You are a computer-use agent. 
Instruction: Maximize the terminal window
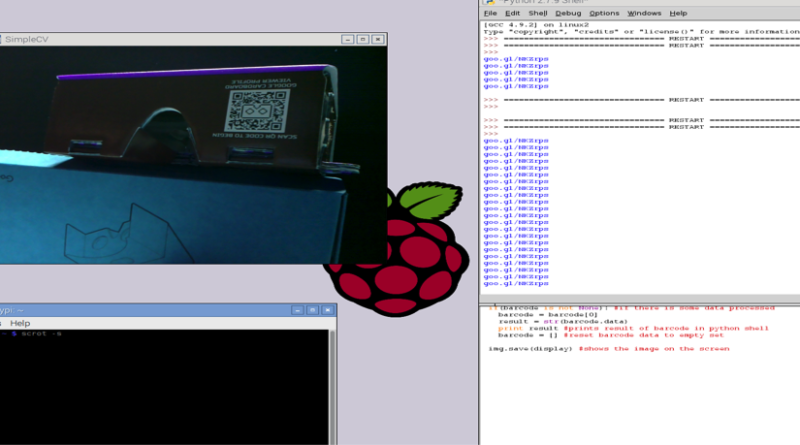[313, 310]
